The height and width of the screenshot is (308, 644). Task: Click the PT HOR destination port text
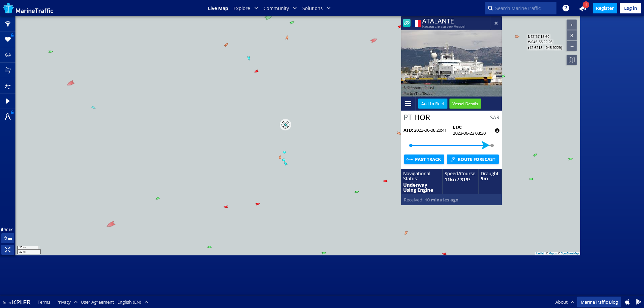(x=417, y=117)
